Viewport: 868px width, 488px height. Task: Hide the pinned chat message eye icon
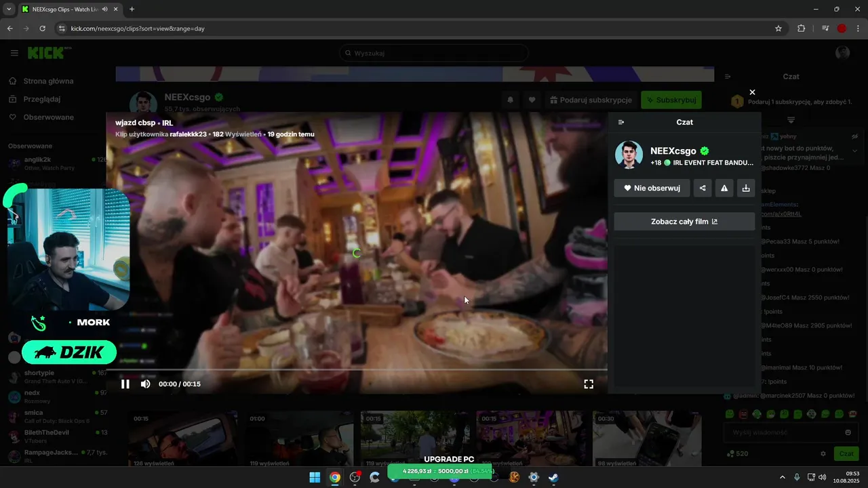[x=854, y=136]
